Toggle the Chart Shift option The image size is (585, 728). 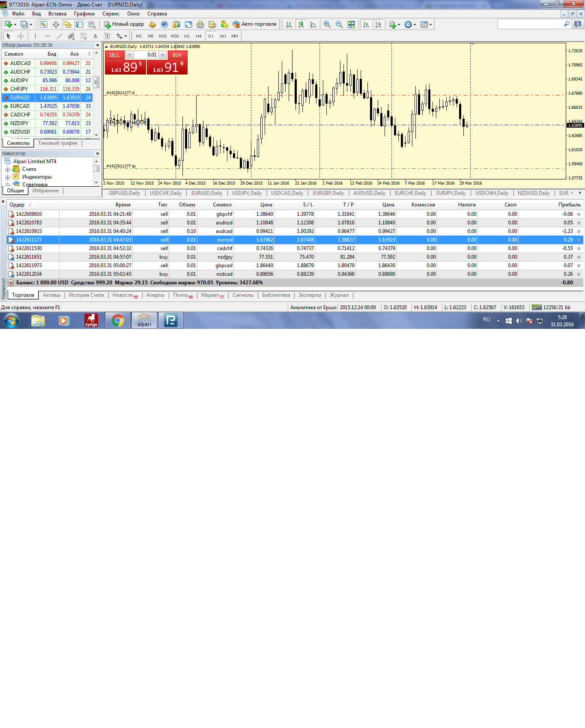click(x=378, y=24)
